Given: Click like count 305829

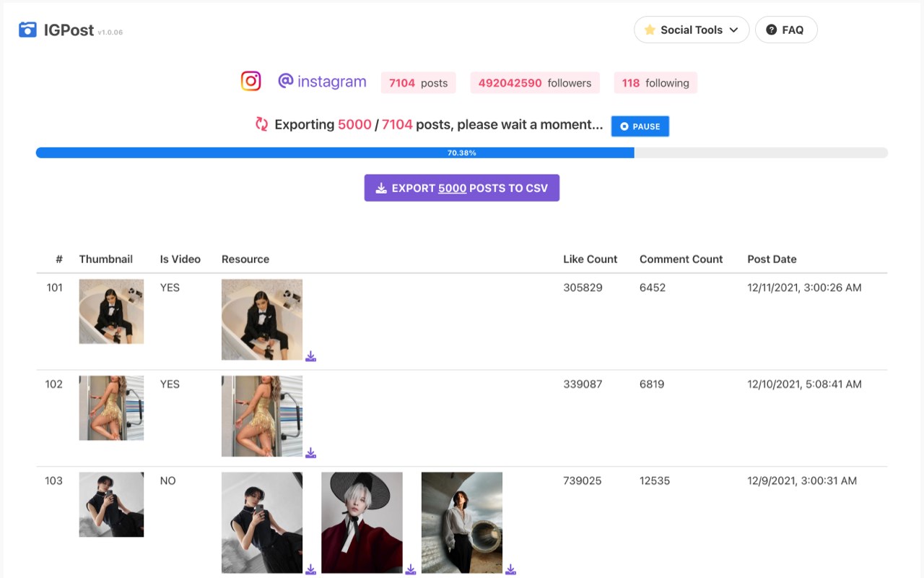Looking at the screenshot, I should (583, 288).
